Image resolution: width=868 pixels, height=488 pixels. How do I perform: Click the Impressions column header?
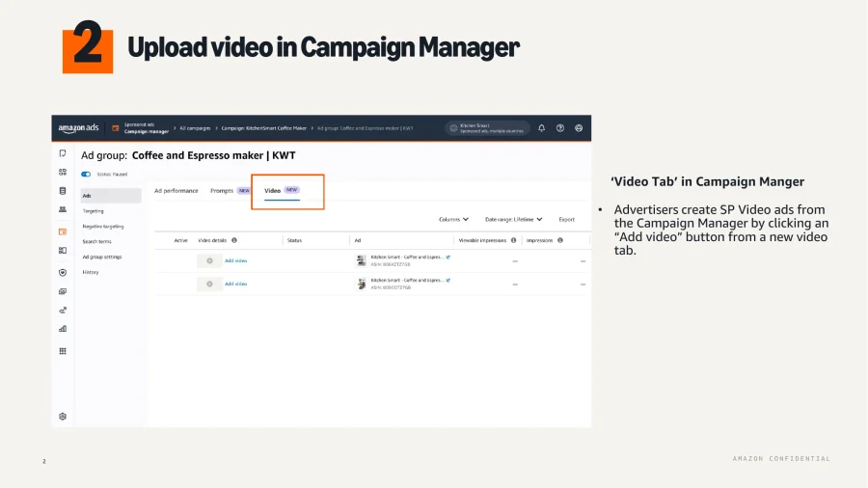point(539,240)
